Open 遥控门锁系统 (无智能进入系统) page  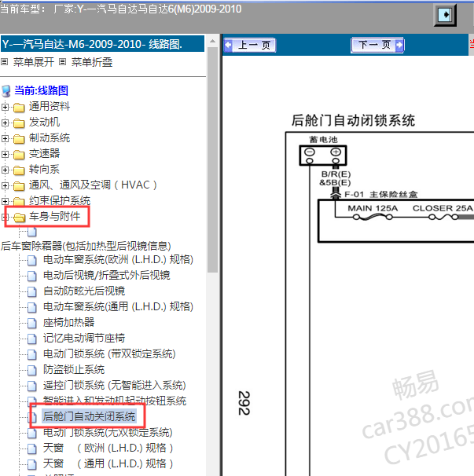pos(115,386)
